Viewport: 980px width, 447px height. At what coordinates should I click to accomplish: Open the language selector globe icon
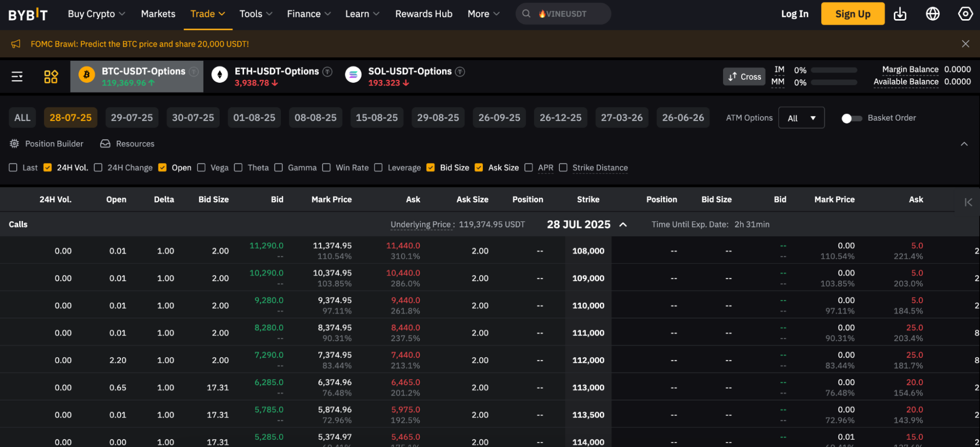pos(933,14)
